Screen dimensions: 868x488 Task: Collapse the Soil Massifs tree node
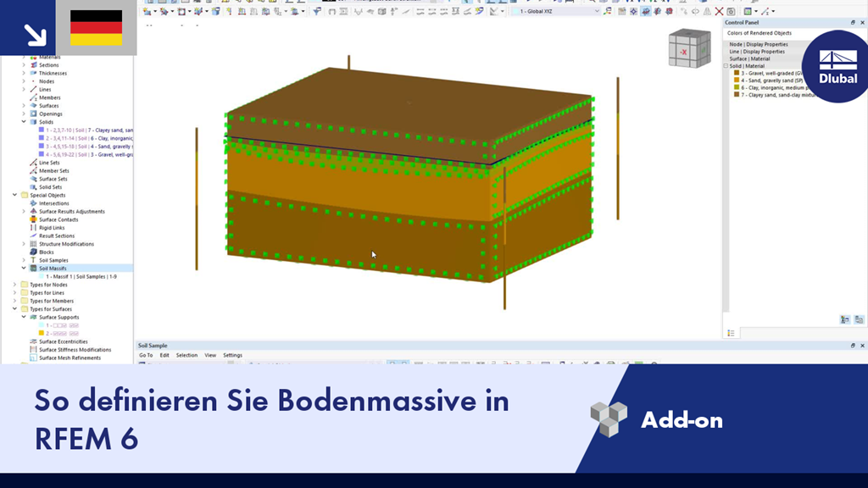click(24, 269)
